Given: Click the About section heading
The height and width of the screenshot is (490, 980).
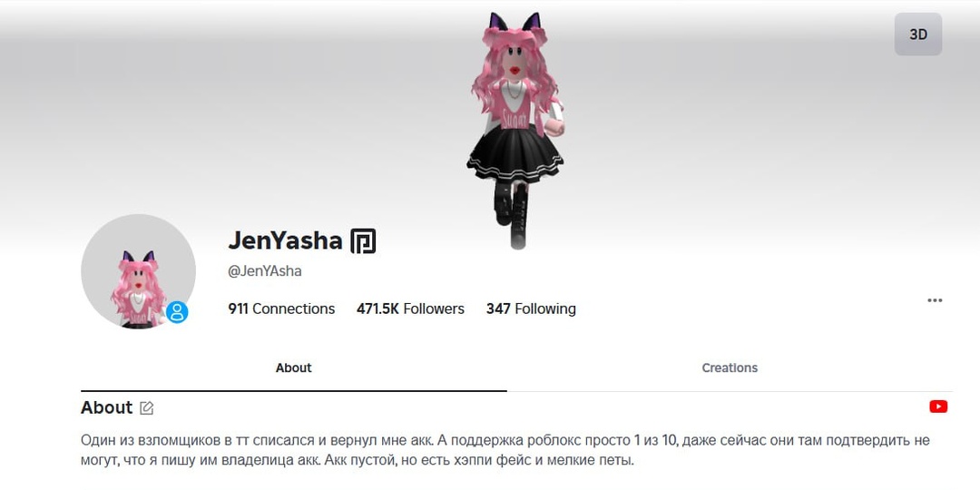Looking at the screenshot, I should [106, 407].
